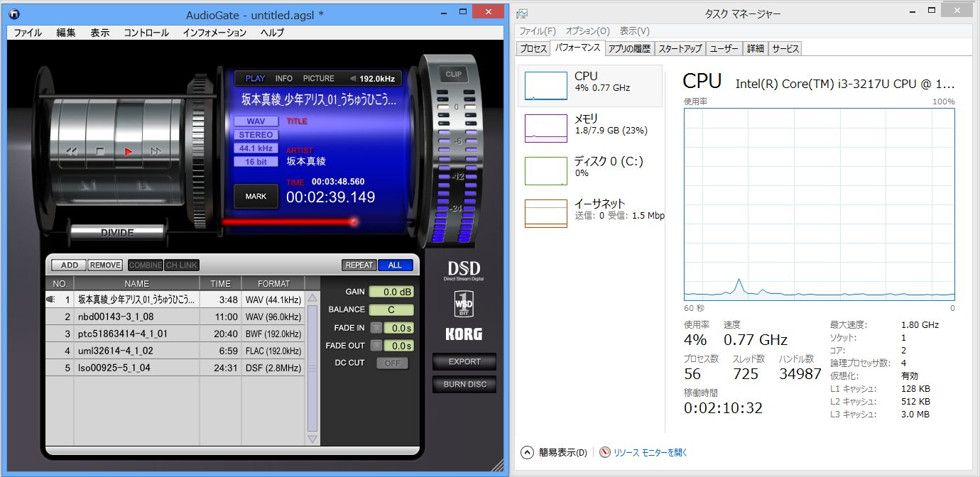Toggle the ALL repeat mode
Image resolution: width=980 pixels, height=477 pixels.
395,265
